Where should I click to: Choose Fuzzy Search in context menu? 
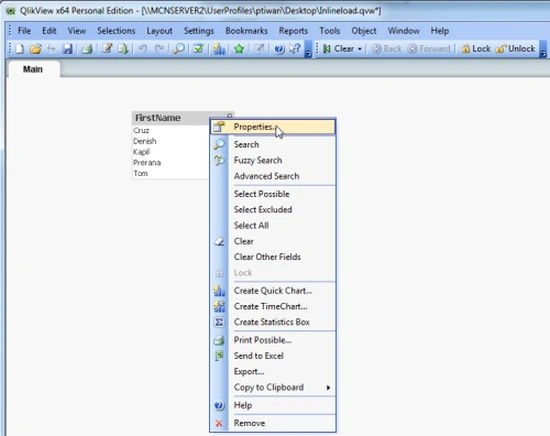click(x=273, y=160)
